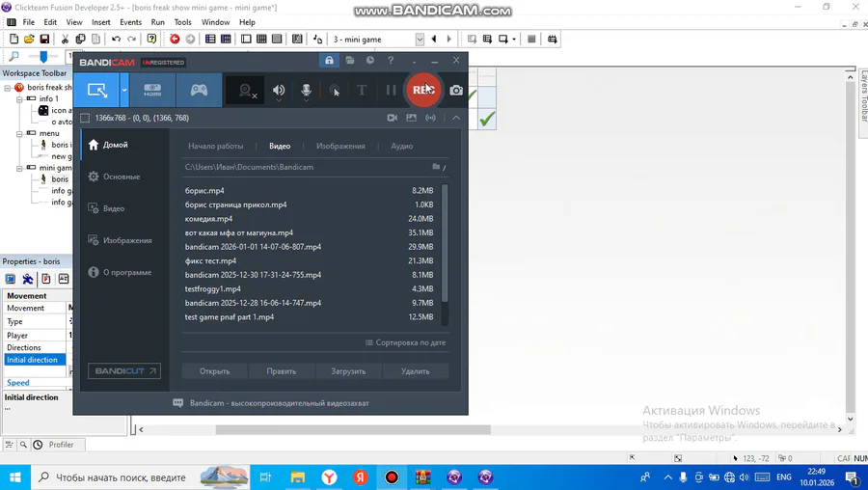The width and height of the screenshot is (868, 490).
Task: Click audio signal icon in status row
Action: (430, 118)
